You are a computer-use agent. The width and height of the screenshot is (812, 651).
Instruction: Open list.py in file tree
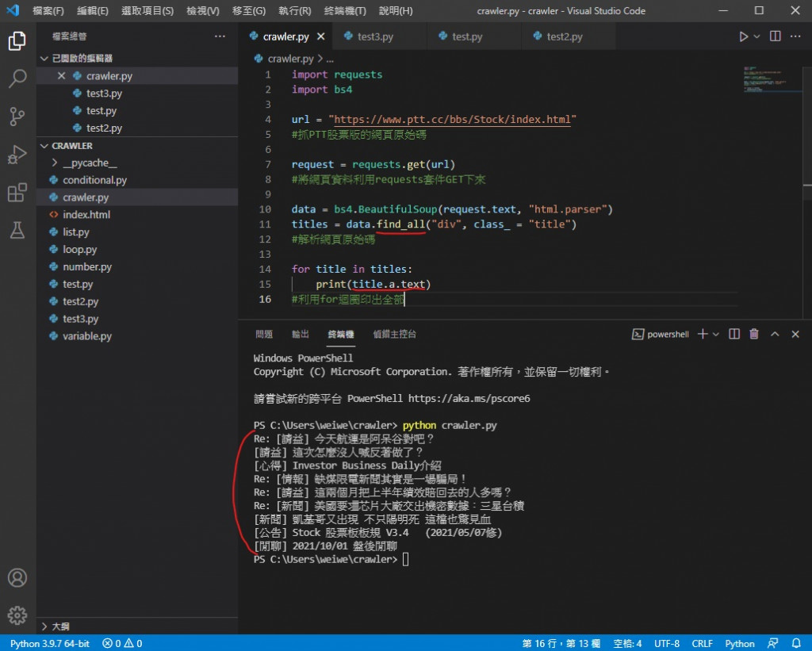tap(137, 232)
